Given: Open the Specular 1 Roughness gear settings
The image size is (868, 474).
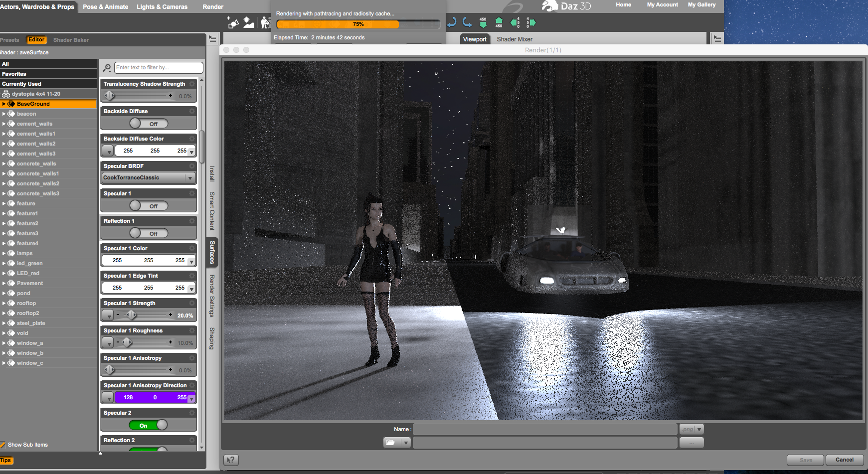Looking at the screenshot, I should point(192,330).
